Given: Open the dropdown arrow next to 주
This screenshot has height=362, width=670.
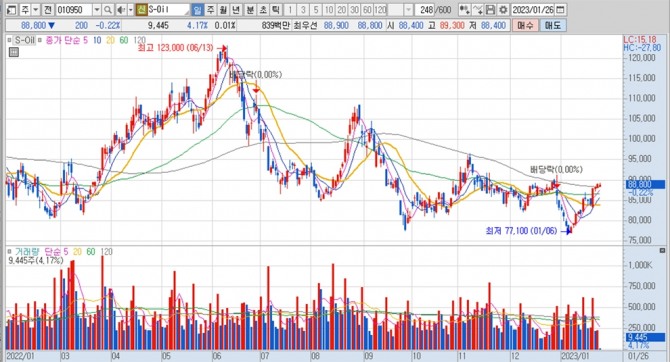Looking at the screenshot, I should click(x=35, y=10).
